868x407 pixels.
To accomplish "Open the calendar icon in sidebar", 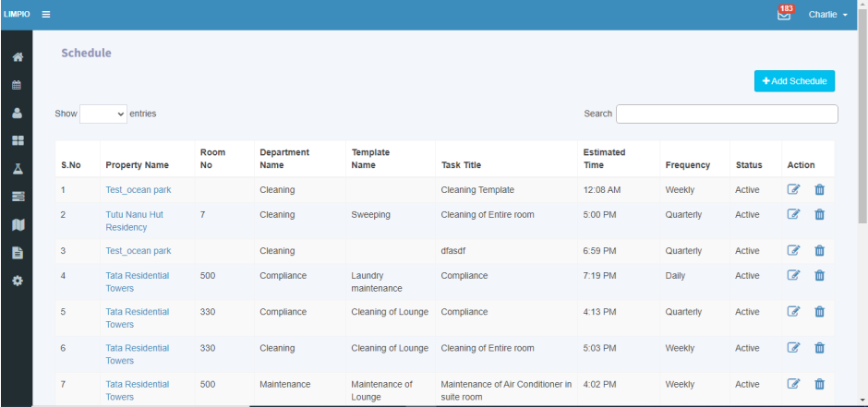I will tap(18, 85).
